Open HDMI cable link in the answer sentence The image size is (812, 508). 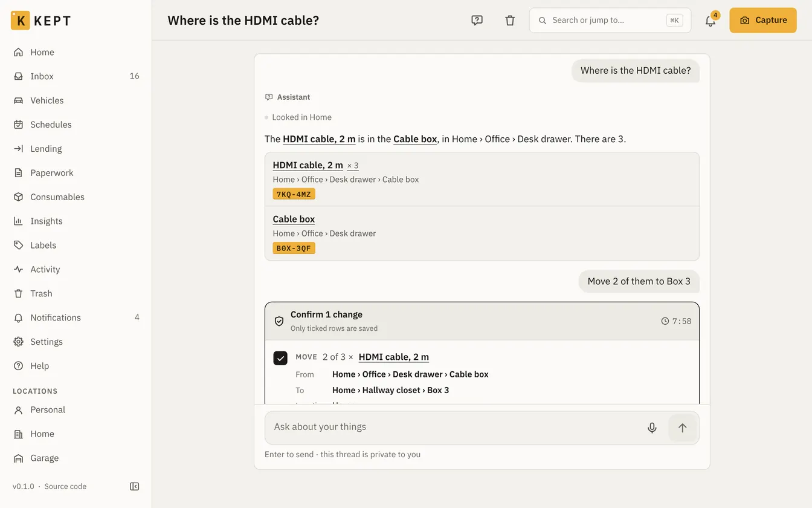click(319, 139)
